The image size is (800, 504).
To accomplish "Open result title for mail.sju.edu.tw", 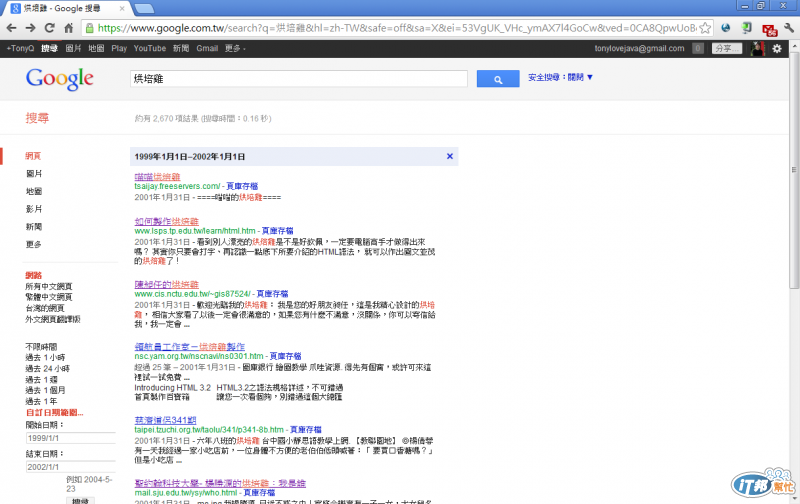I will click(220, 483).
